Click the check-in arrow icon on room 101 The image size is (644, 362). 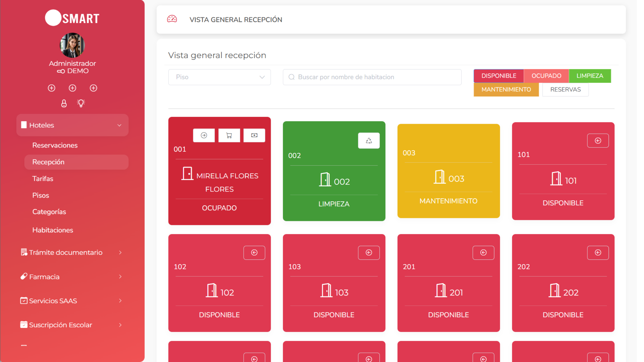coord(598,141)
